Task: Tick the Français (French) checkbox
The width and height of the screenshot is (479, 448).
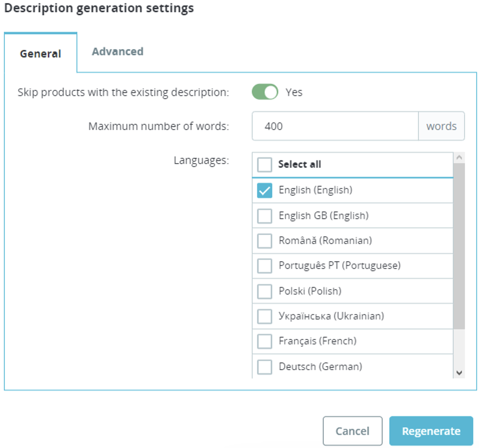Action: pos(265,341)
